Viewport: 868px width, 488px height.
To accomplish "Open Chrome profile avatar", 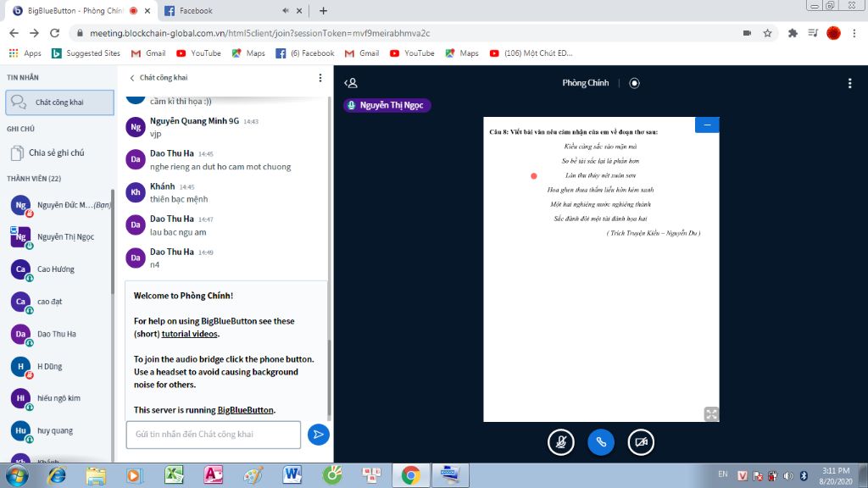I will (x=834, y=33).
